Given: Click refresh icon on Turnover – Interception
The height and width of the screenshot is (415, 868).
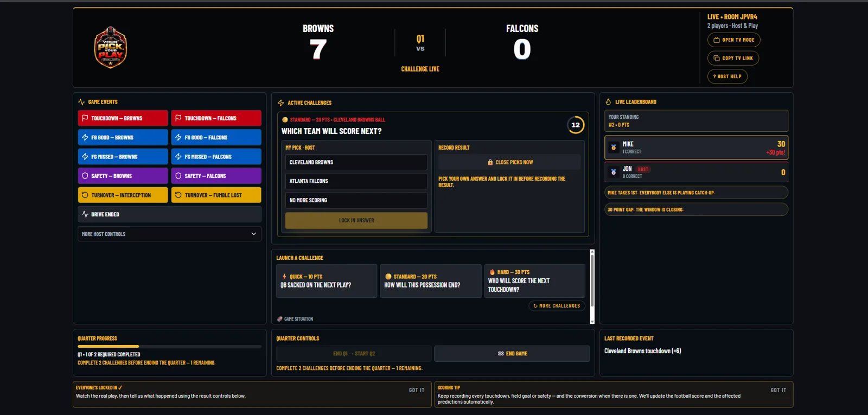Looking at the screenshot, I should (85, 195).
